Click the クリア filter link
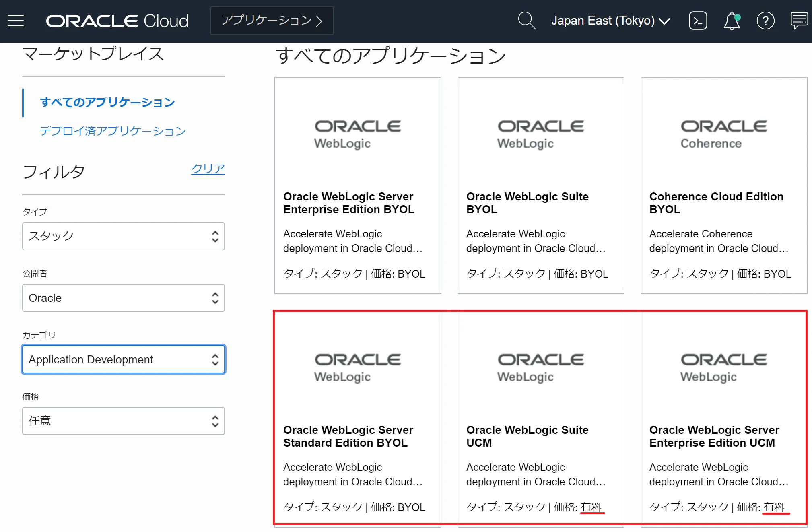Image resolution: width=812 pixels, height=532 pixels. click(x=208, y=169)
